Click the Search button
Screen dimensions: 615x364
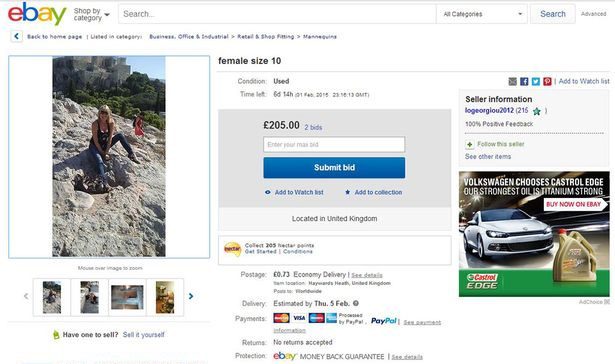tap(553, 14)
